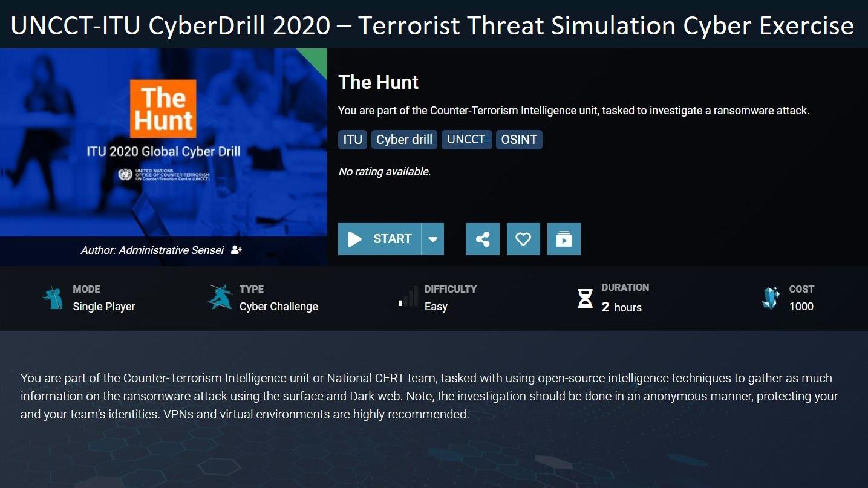Select the ITU tag
The width and height of the screenshot is (868, 488).
pos(353,140)
